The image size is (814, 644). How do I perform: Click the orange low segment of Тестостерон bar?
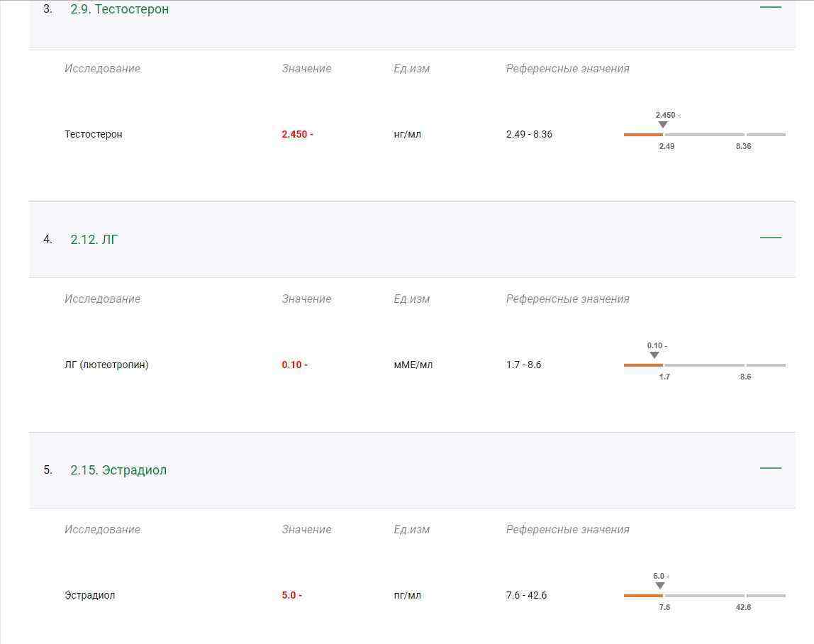pyautogui.click(x=642, y=134)
